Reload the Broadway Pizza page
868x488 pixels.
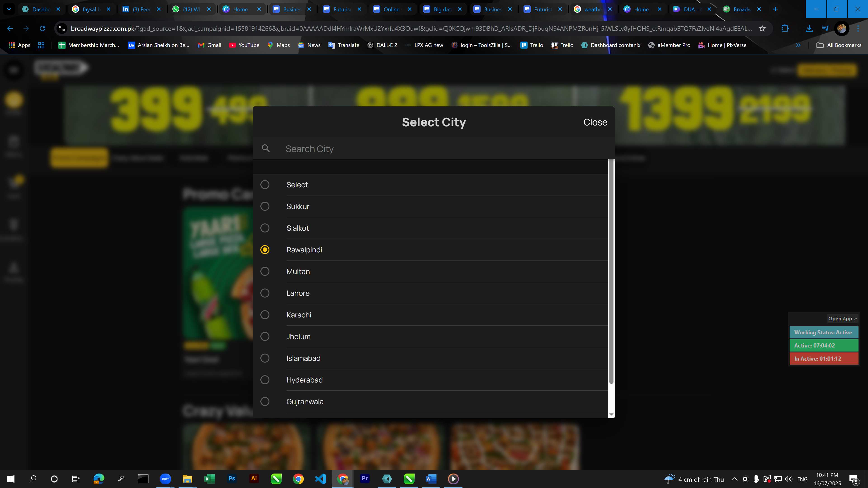coord(42,29)
